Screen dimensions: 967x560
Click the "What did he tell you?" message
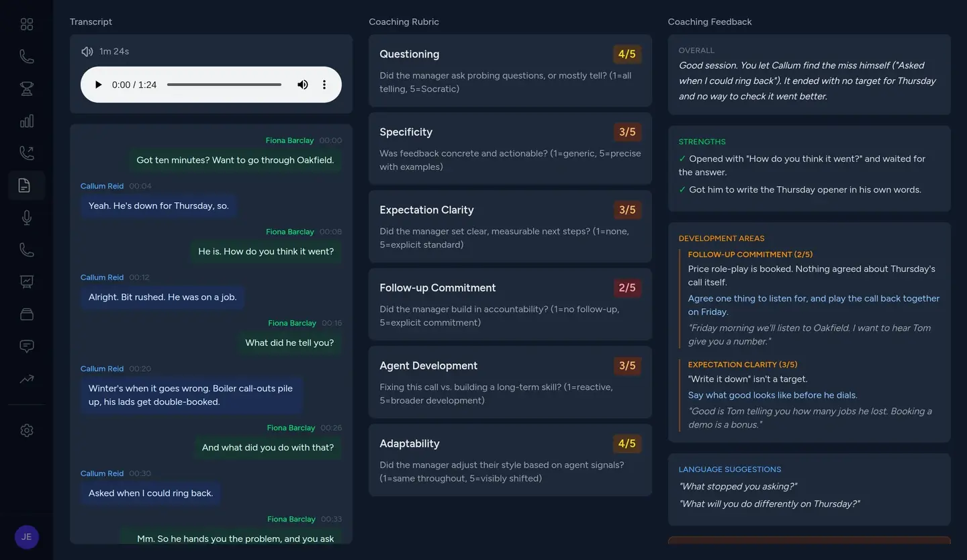289,343
